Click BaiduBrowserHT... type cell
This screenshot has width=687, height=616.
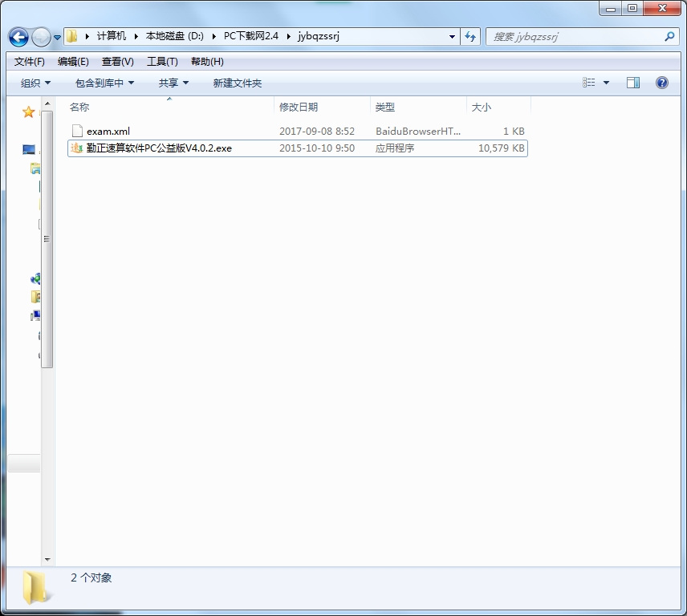pos(418,132)
